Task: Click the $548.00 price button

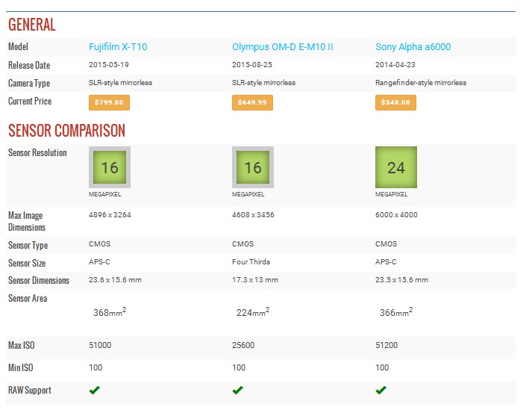Action: pos(395,102)
